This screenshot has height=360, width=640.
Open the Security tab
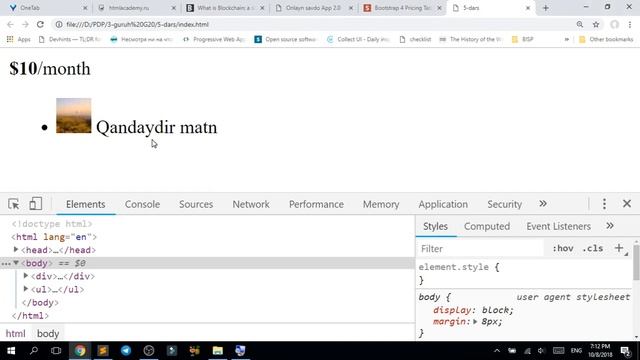click(504, 204)
